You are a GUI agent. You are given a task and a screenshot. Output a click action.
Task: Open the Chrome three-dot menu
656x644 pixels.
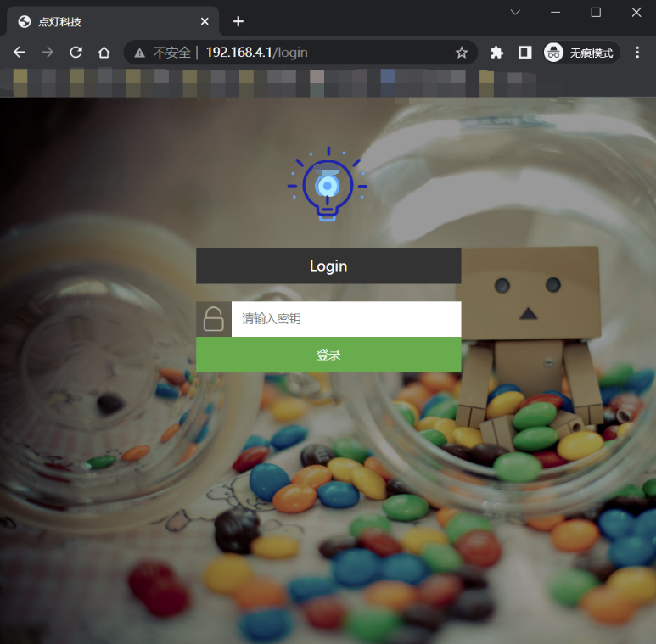(x=637, y=53)
